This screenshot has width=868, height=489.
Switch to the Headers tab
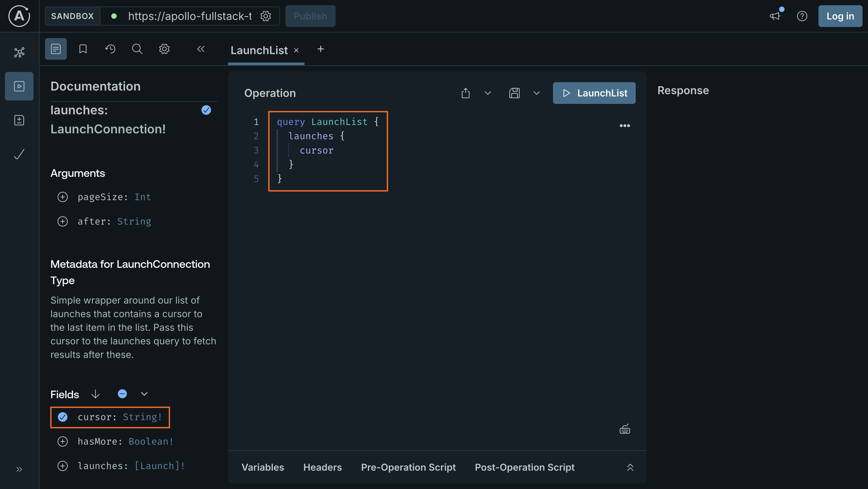coord(322,467)
